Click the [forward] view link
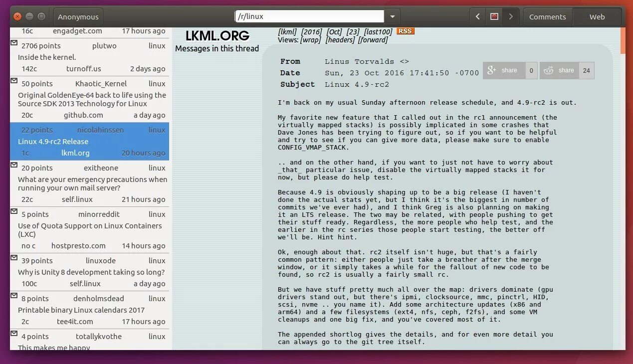The height and width of the screenshot is (364, 633). click(x=373, y=40)
